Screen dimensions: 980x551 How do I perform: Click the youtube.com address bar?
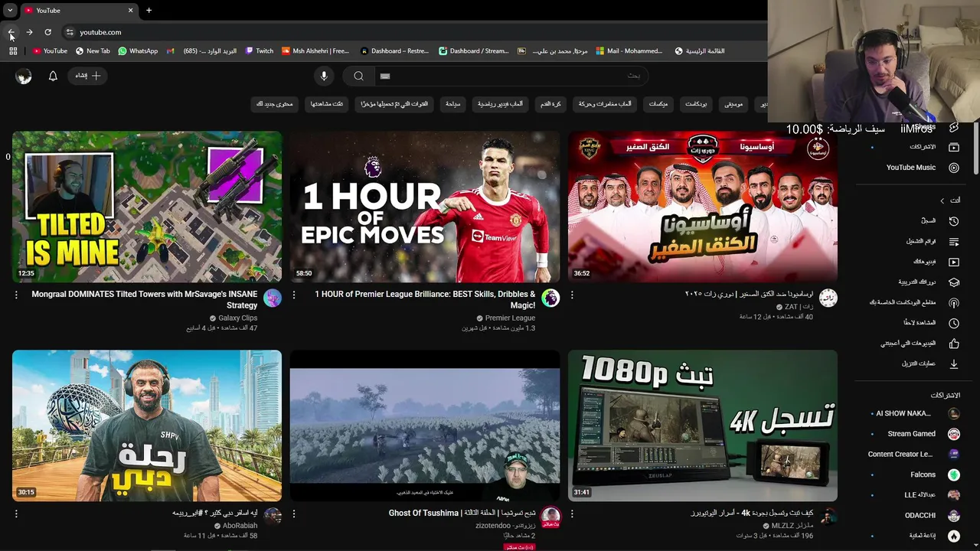click(x=413, y=32)
